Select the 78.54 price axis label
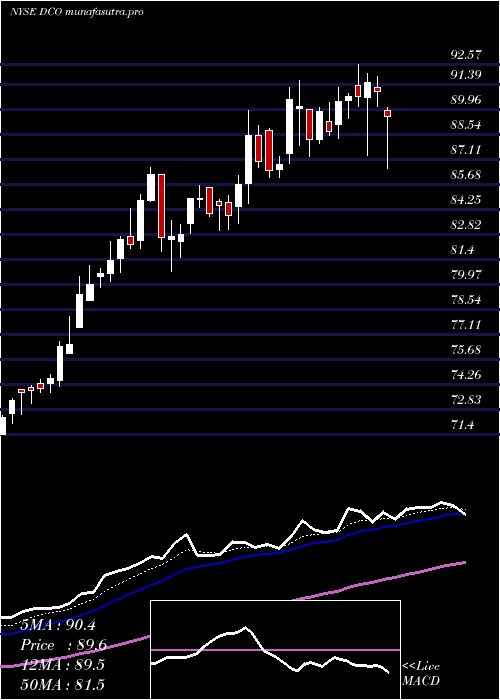This screenshot has width=500, height=700. 466,300
